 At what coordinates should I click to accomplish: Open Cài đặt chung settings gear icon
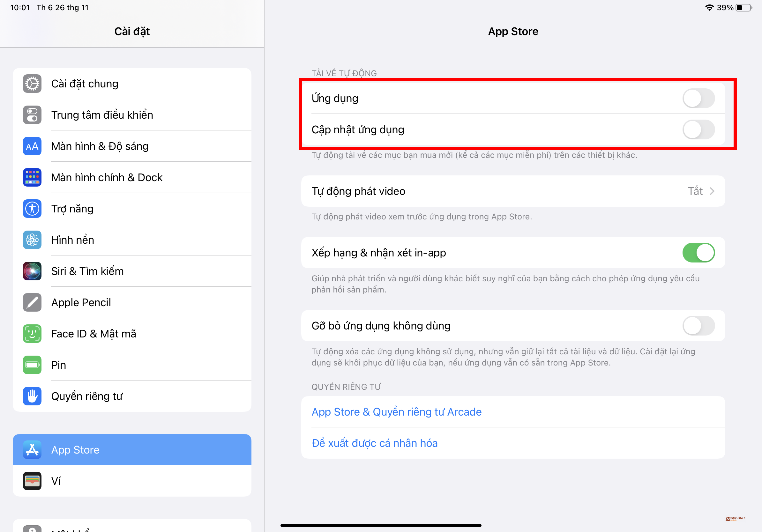pos(32,84)
